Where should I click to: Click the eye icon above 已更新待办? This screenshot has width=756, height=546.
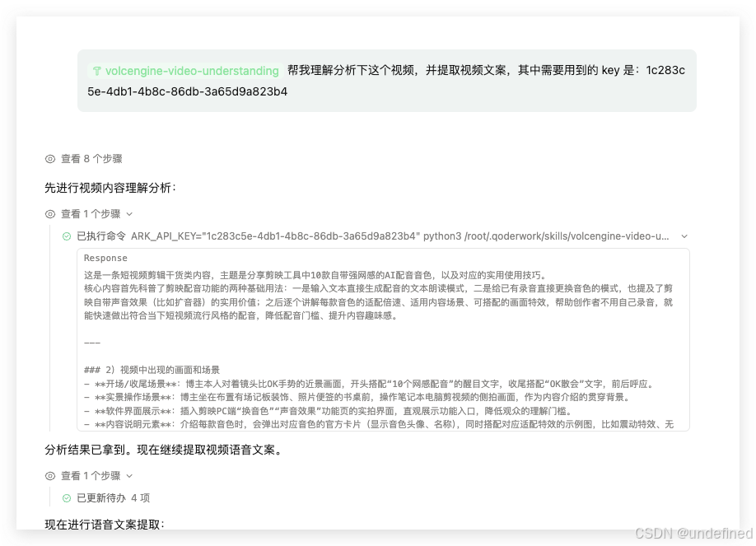pyautogui.click(x=50, y=476)
